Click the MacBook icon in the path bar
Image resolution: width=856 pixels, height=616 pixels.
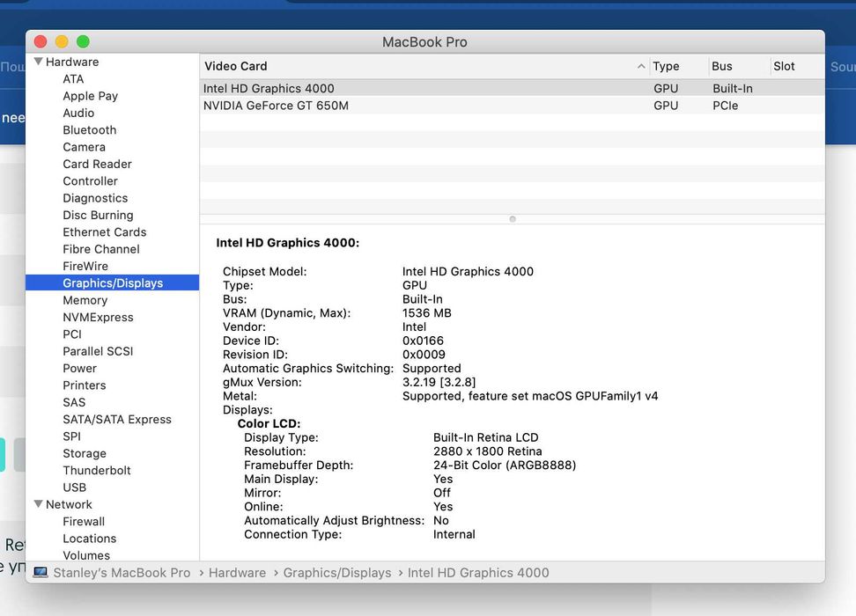coord(41,572)
